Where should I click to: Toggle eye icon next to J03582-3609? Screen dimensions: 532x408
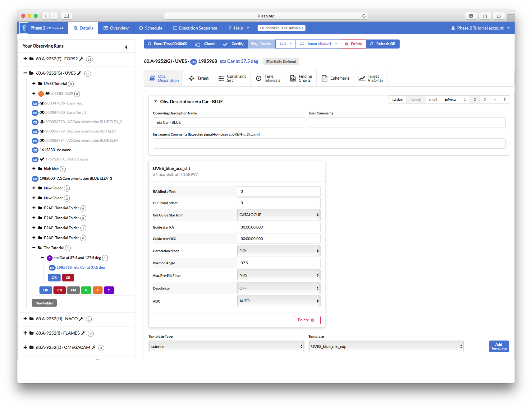[48, 94]
